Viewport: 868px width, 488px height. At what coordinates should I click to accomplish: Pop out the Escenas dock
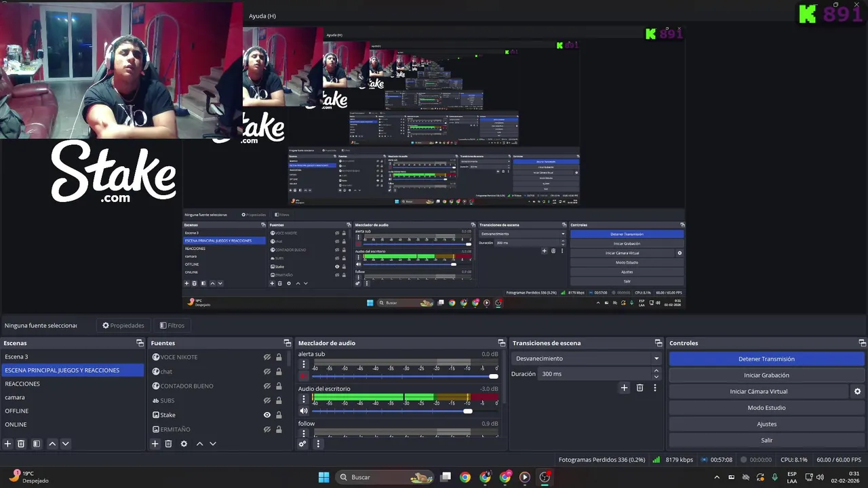(140, 343)
